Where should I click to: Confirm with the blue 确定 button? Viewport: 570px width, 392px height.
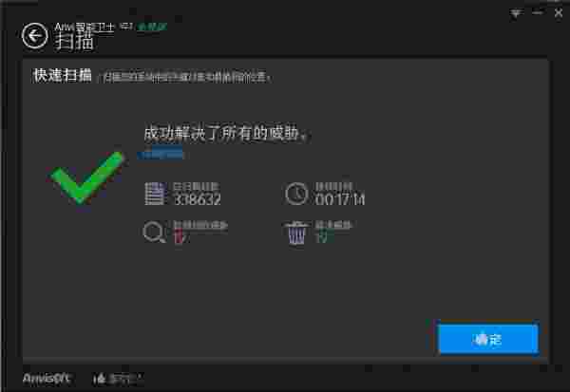point(488,339)
